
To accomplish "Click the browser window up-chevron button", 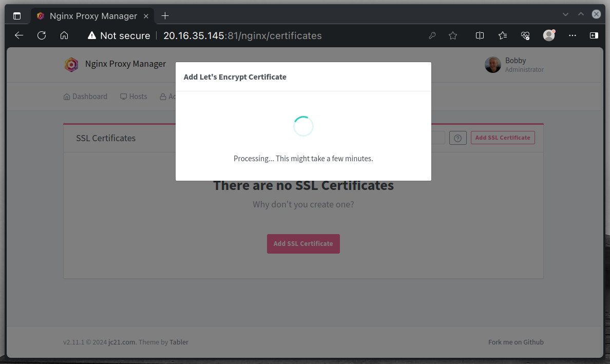I will coord(581,14).
